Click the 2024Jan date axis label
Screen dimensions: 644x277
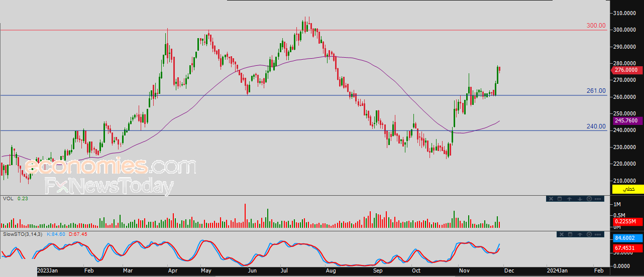[x=557, y=270]
